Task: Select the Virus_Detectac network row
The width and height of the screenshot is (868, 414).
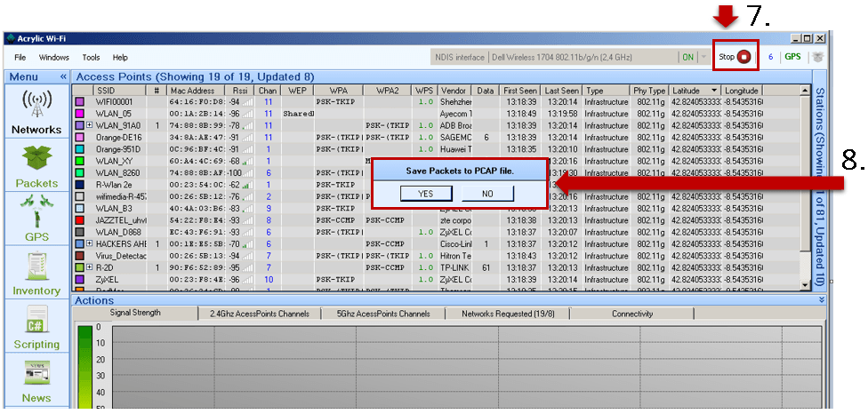Action: [x=438, y=256]
